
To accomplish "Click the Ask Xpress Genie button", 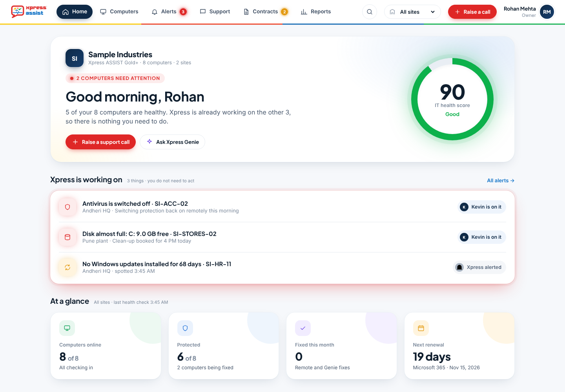I will coord(173,142).
